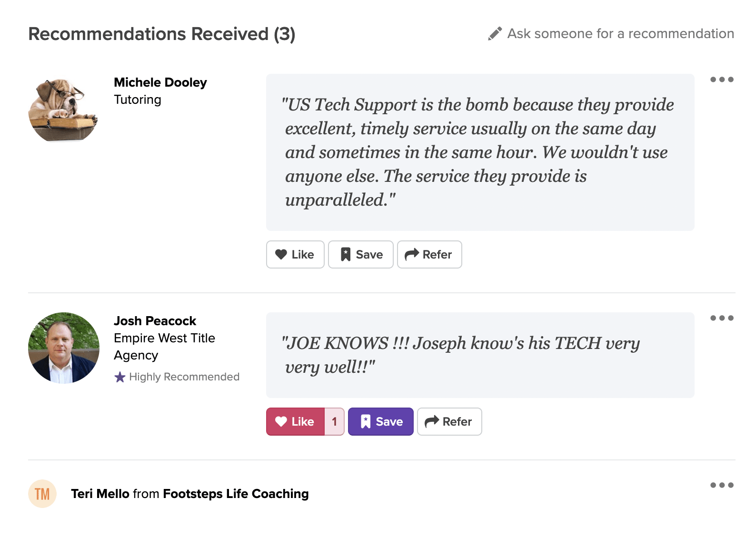Open Josh Peacock's profile name link

tap(155, 321)
